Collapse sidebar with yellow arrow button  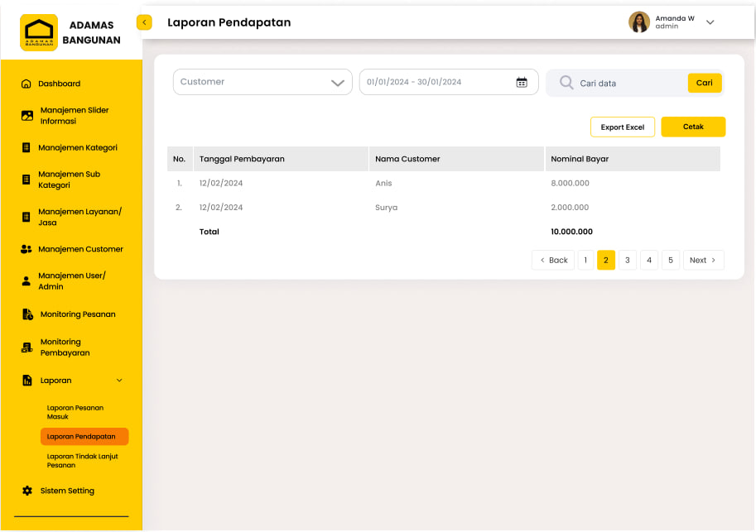(144, 22)
